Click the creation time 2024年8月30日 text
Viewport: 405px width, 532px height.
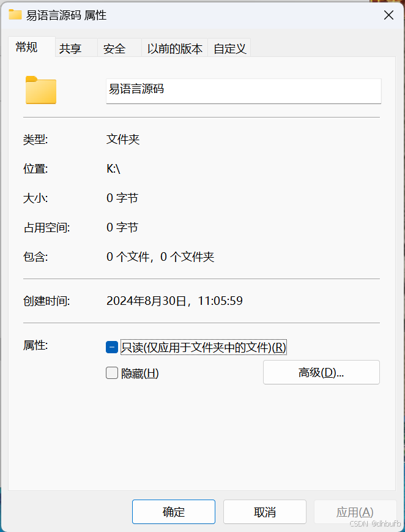pos(146,301)
